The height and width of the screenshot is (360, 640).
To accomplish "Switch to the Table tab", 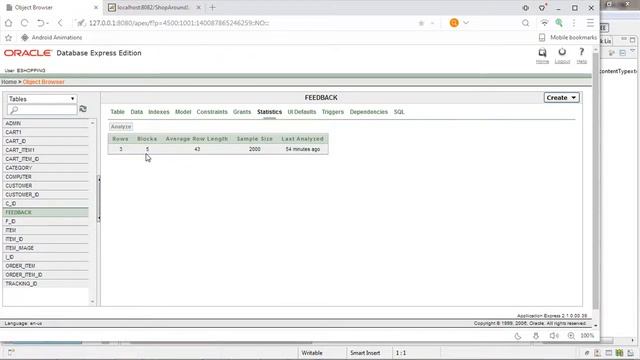I will (x=118, y=112).
